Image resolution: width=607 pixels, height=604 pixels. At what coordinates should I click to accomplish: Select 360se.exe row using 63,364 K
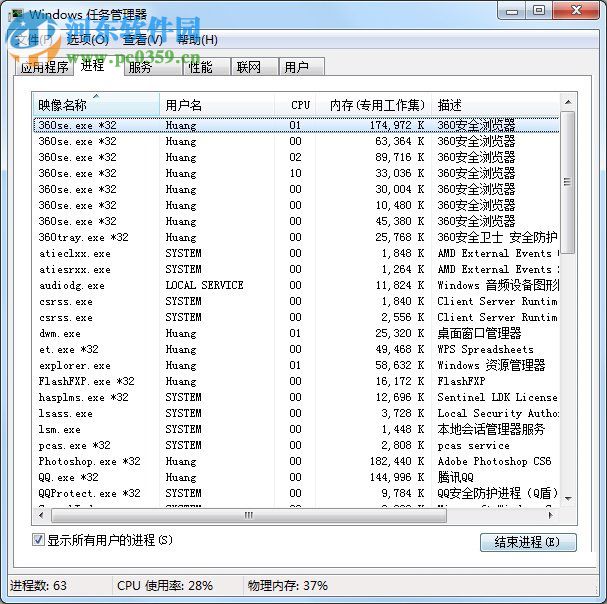[x=296, y=141]
